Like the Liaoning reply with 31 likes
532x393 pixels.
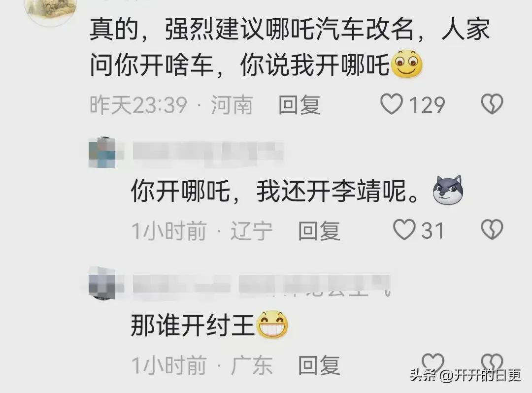404,230
